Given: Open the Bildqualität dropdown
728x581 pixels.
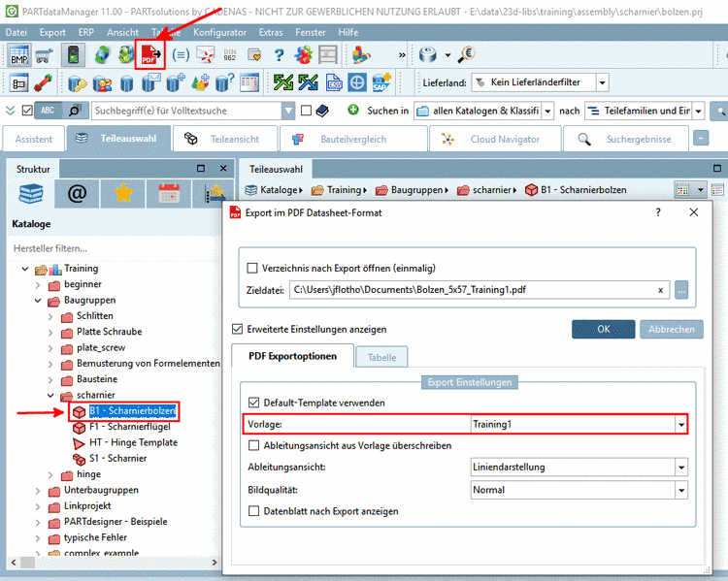Looking at the screenshot, I should [x=681, y=490].
